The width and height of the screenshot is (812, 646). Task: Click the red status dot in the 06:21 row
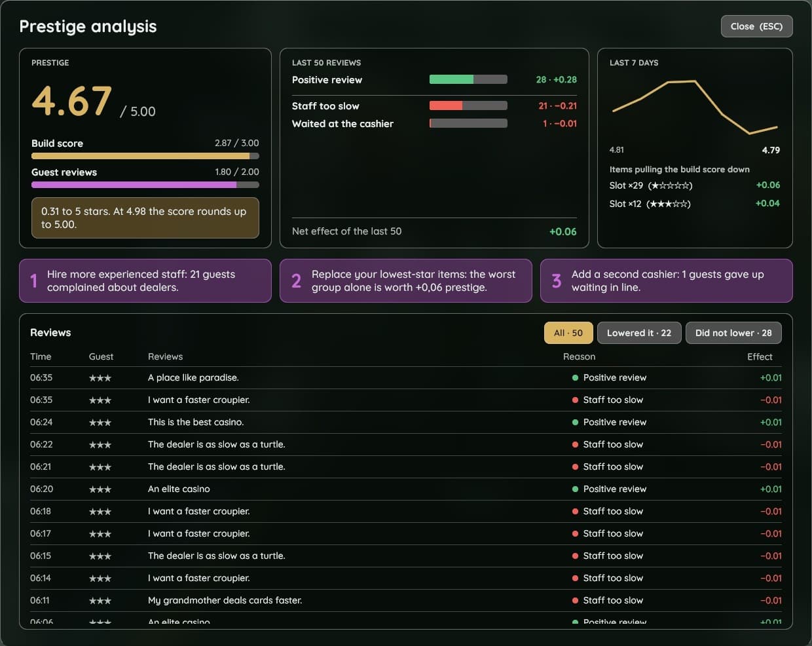point(575,466)
